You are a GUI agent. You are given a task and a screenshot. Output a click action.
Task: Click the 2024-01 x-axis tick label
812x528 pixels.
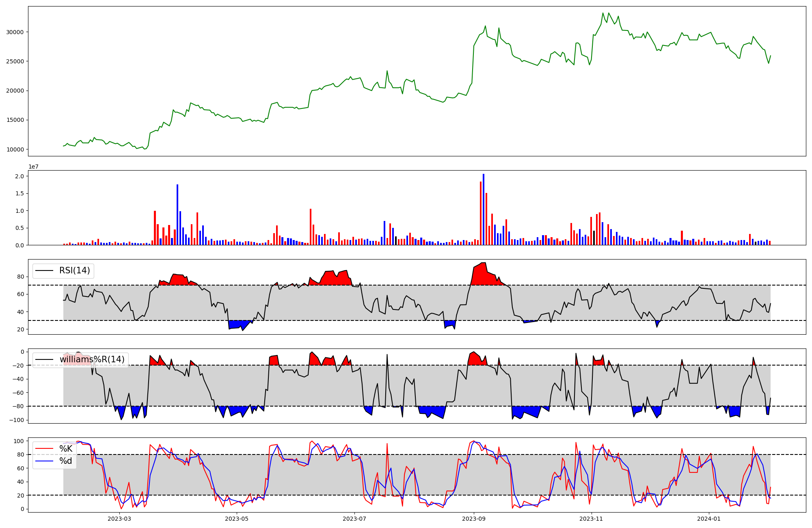click(x=709, y=519)
